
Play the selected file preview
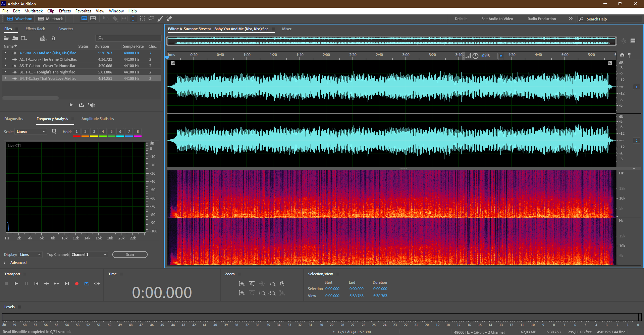pyautogui.click(x=71, y=105)
